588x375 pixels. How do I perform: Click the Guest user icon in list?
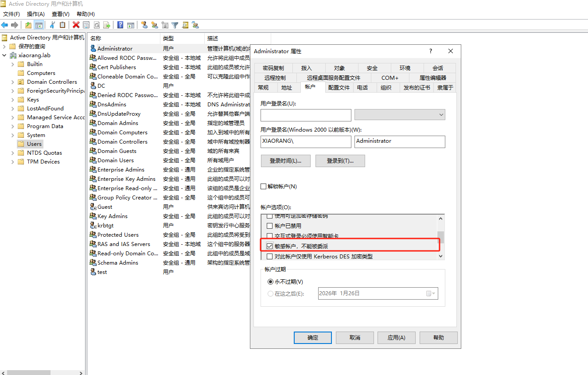tap(93, 207)
